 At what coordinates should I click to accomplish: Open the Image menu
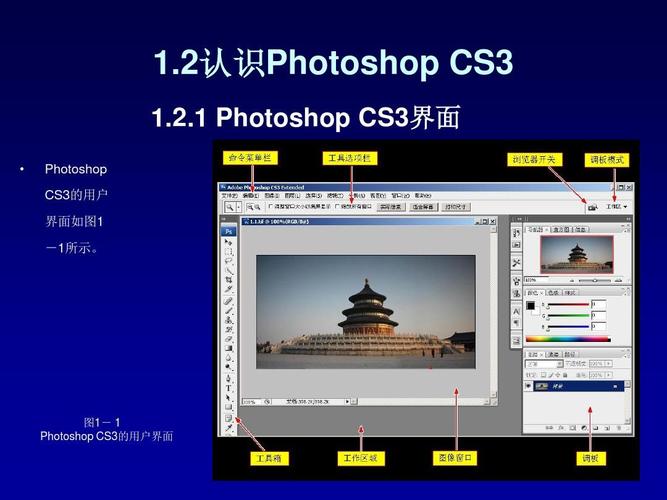[x=271, y=195]
